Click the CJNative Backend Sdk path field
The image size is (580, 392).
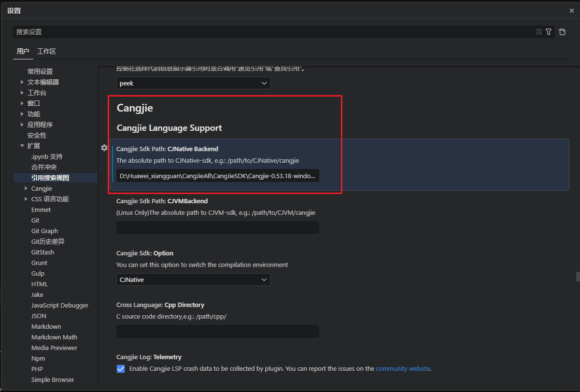click(x=217, y=176)
